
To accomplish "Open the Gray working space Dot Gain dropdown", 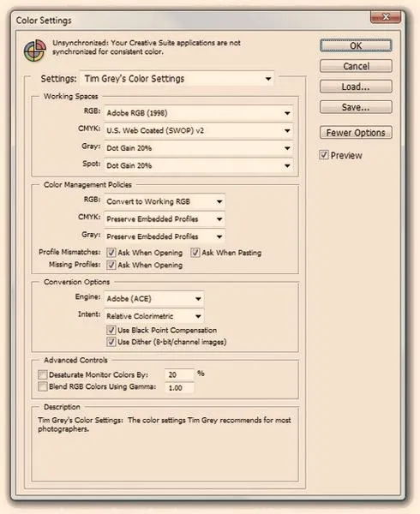I will tap(198, 148).
